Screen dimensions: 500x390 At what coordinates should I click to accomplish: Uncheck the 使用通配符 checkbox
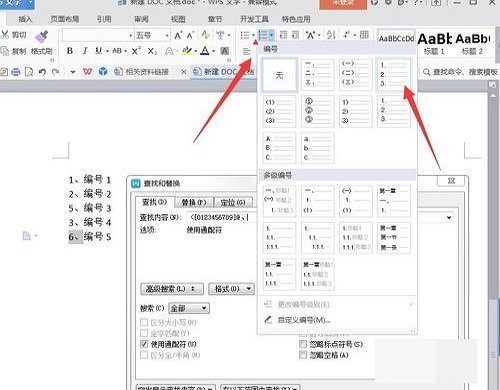pyautogui.click(x=144, y=344)
